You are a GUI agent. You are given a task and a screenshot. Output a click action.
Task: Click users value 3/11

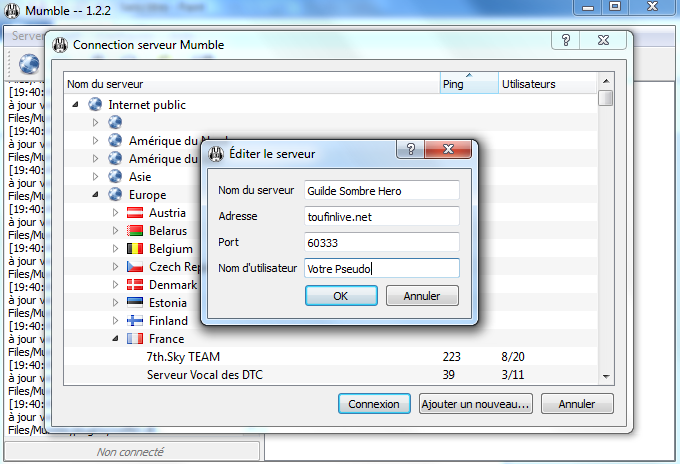(x=513, y=375)
